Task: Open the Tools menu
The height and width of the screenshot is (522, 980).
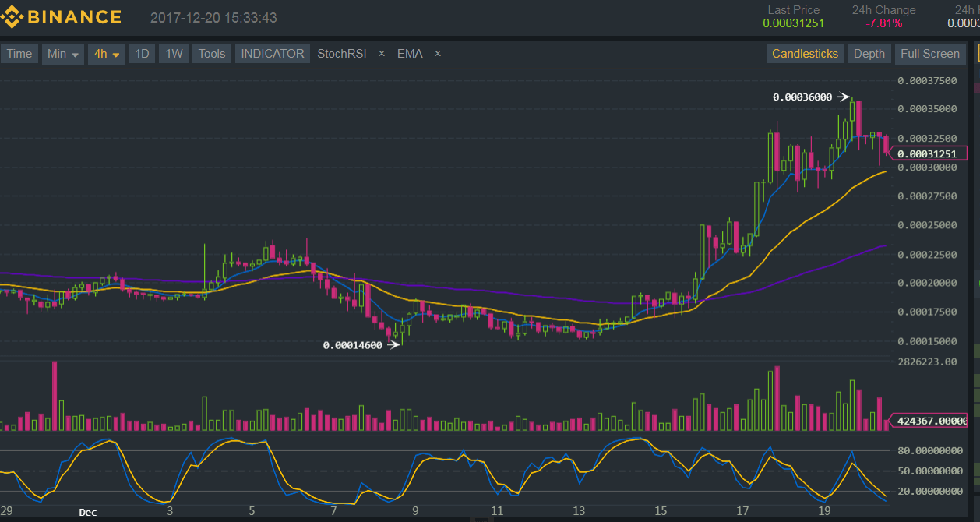Action: tap(211, 54)
